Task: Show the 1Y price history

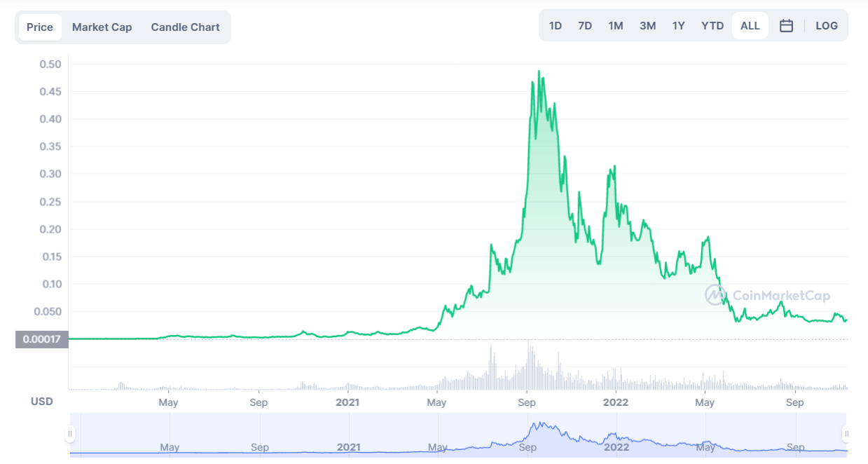Action: pyautogui.click(x=679, y=26)
